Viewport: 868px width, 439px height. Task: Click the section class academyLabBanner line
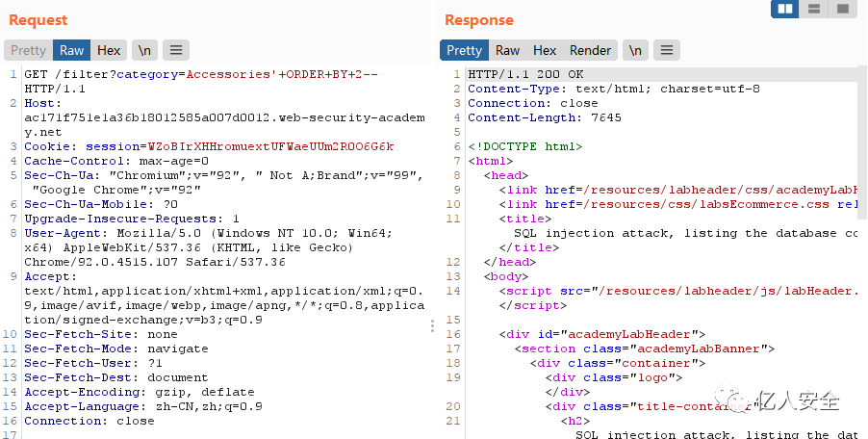(645, 349)
